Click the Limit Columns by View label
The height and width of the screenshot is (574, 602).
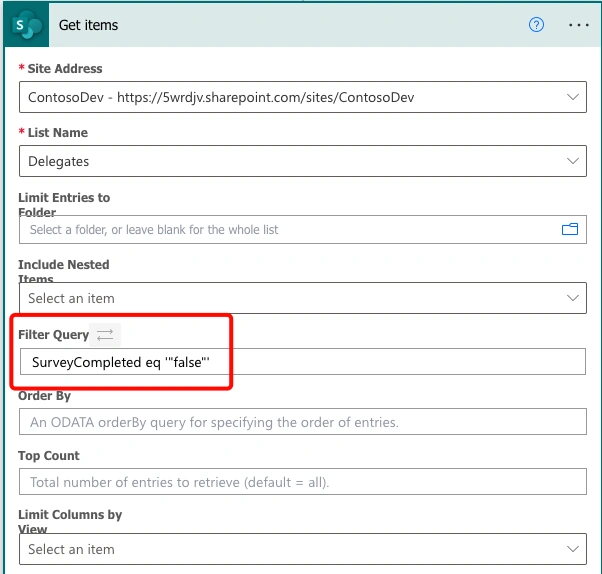tap(70, 521)
